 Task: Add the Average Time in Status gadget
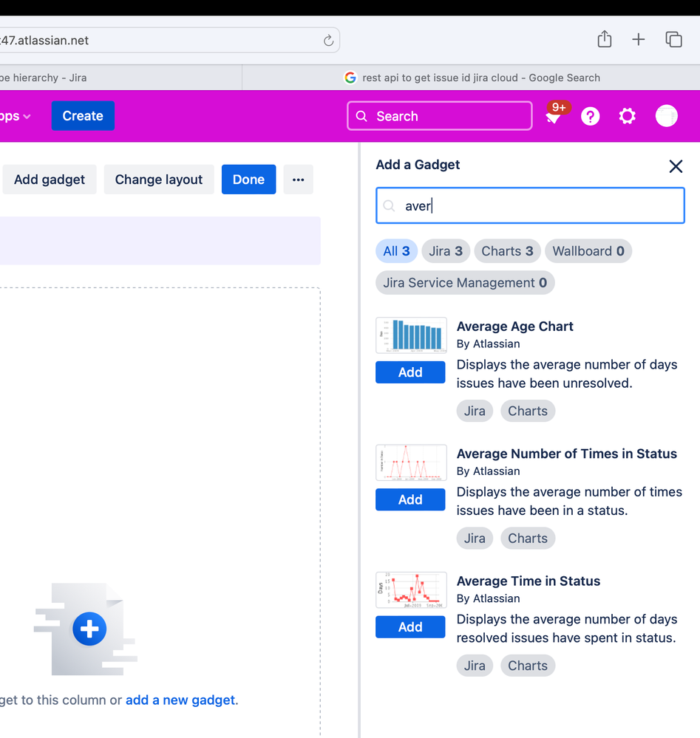click(x=410, y=627)
